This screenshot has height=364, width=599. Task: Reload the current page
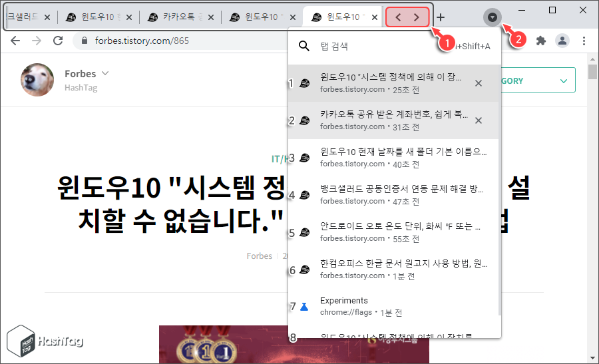[x=58, y=41]
